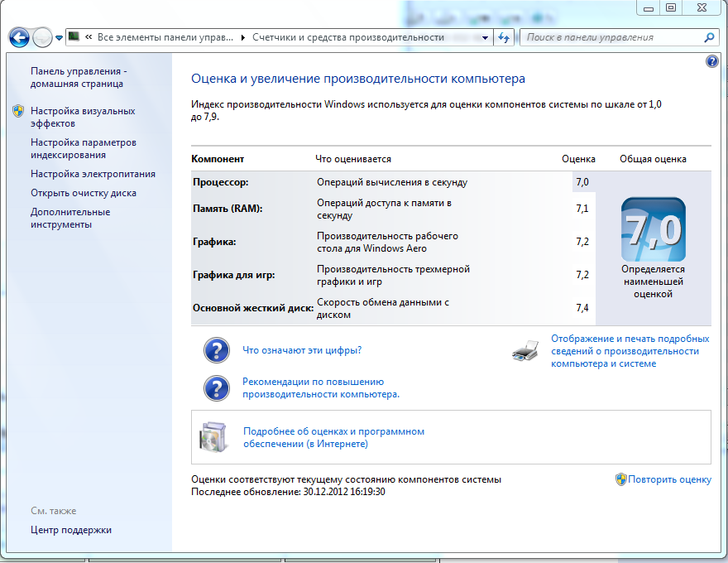Go back with the blue arrow button
This screenshot has width=728, height=563.
(19, 37)
